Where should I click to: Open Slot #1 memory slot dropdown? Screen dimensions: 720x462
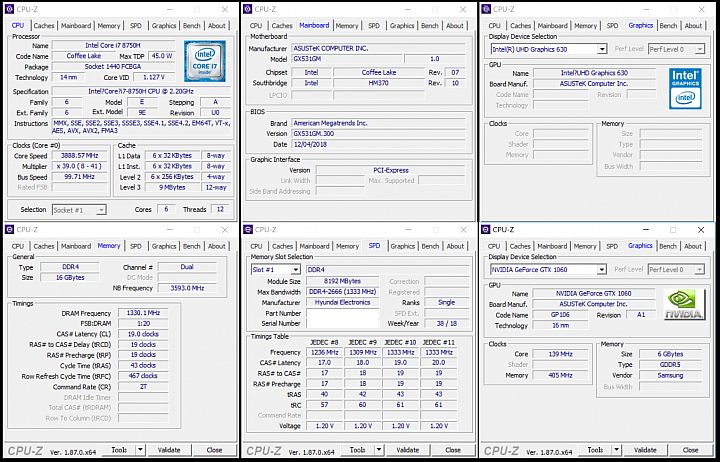pyautogui.click(x=295, y=270)
